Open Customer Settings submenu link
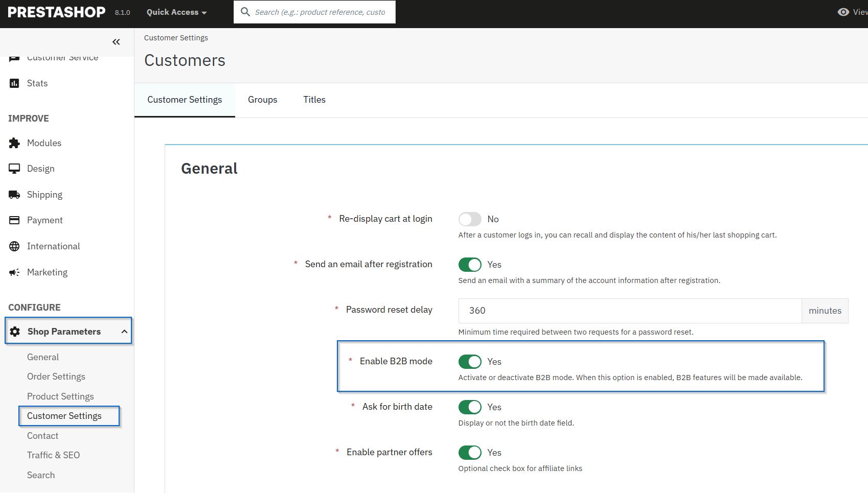The image size is (868, 493). coord(64,416)
